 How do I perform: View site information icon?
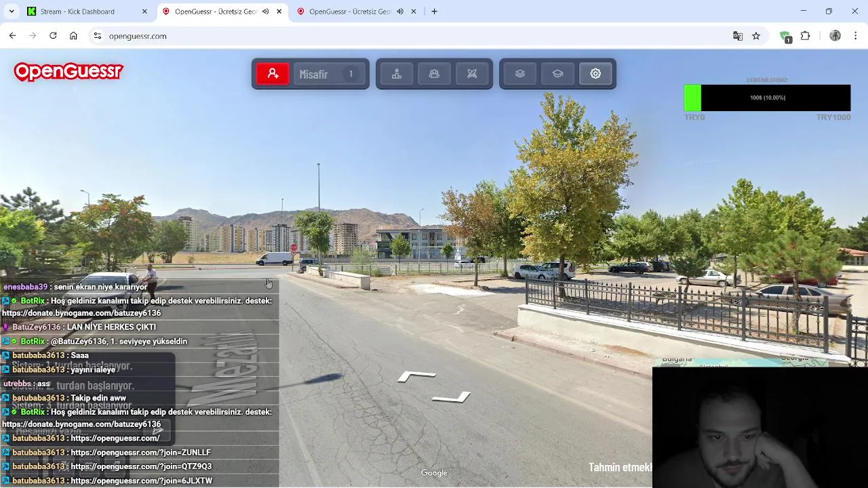point(97,36)
